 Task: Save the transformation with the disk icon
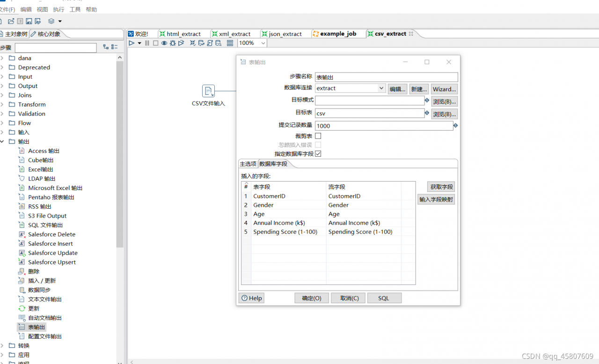[x=29, y=21]
